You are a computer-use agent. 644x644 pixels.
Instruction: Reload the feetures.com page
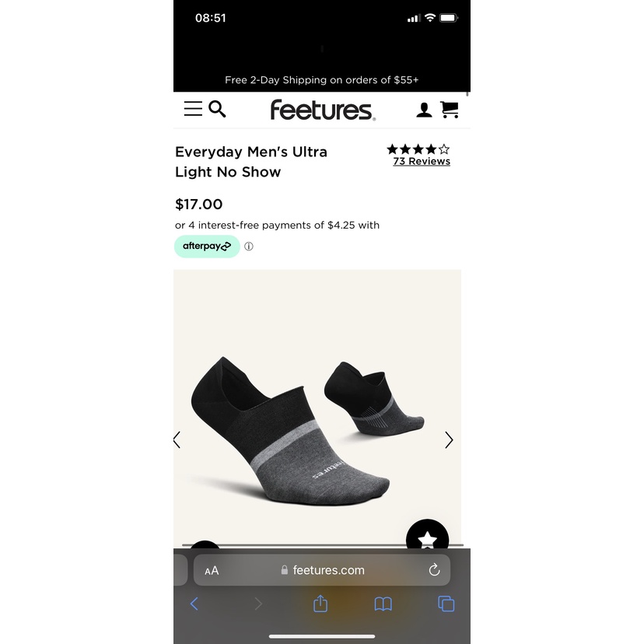coord(434,570)
